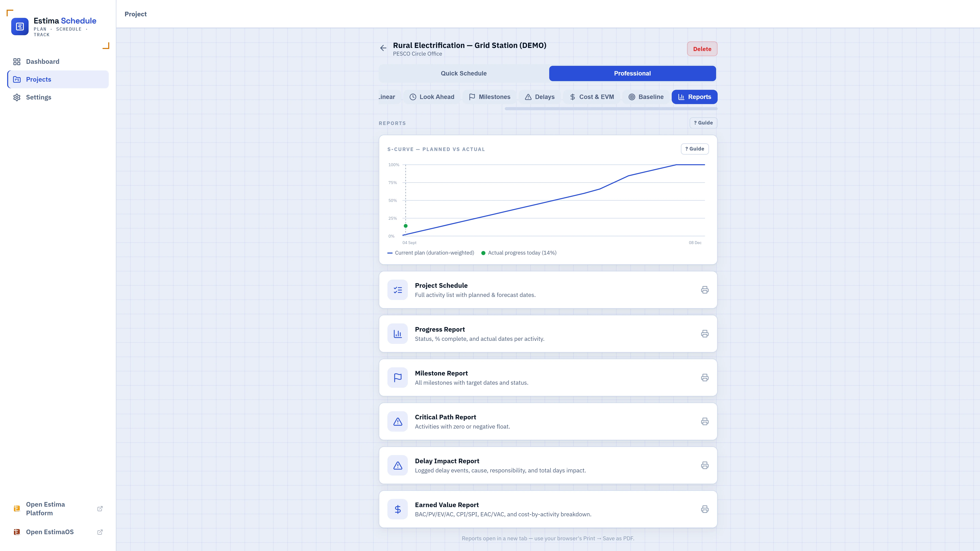980x551 pixels.
Task: Click 'Rural Electrification — Grid Station (DEMO)' title
Action: pyautogui.click(x=469, y=45)
